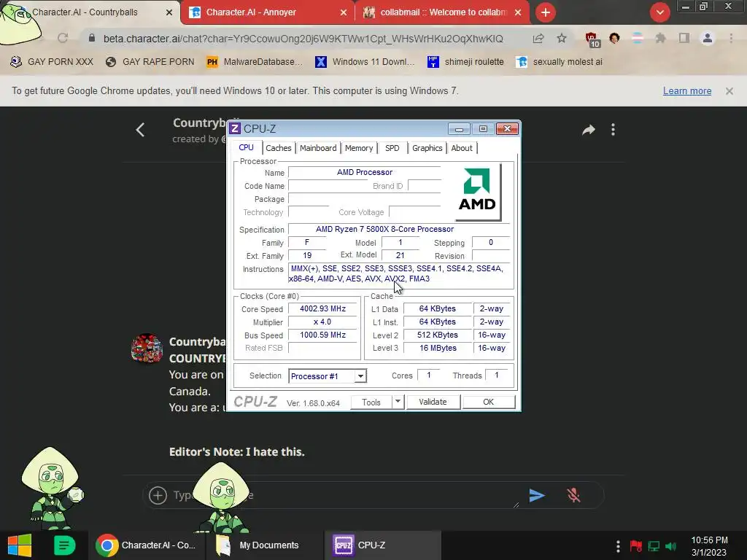Open the green notes app on taskbar
This screenshot has width=747, height=560.
click(64, 545)
